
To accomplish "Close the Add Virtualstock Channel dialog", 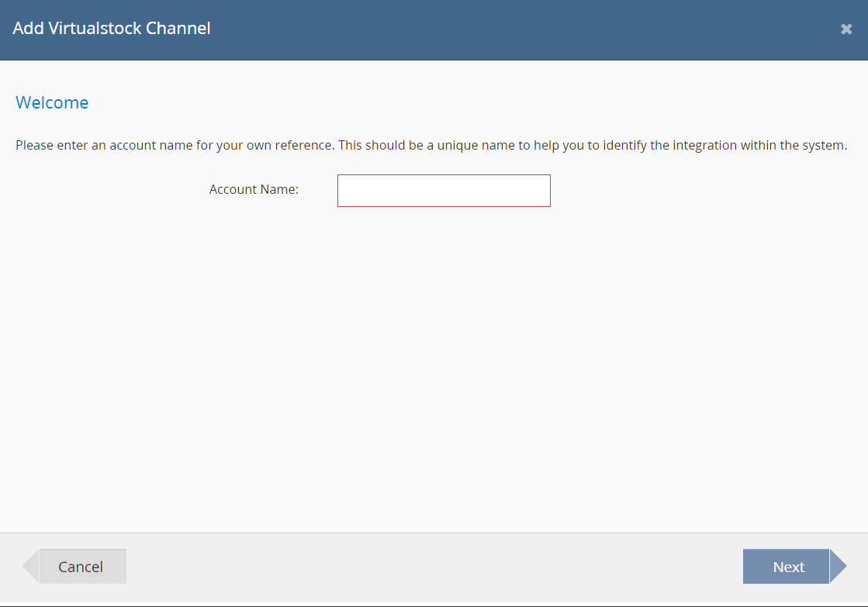I will click(x=846, y=29).
